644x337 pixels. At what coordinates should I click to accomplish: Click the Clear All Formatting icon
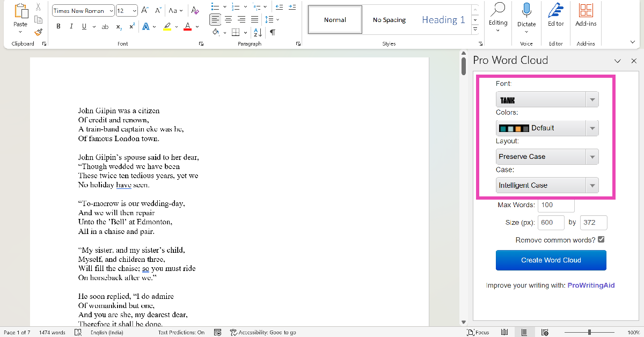pos(195,11)
